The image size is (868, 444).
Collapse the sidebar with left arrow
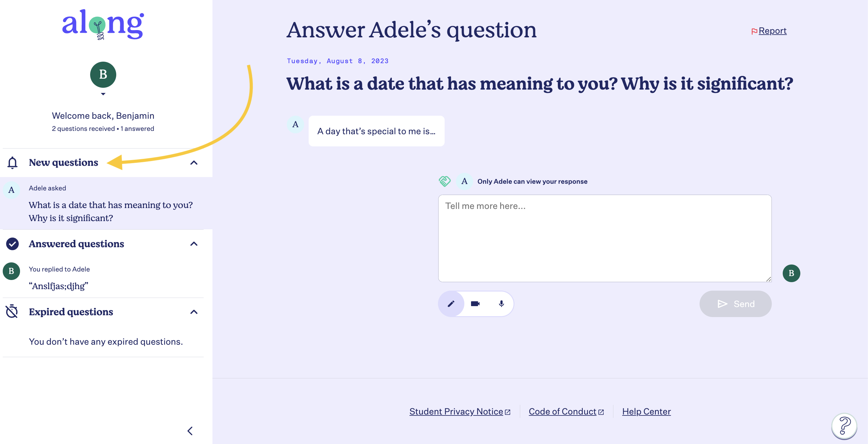(190, 431)
